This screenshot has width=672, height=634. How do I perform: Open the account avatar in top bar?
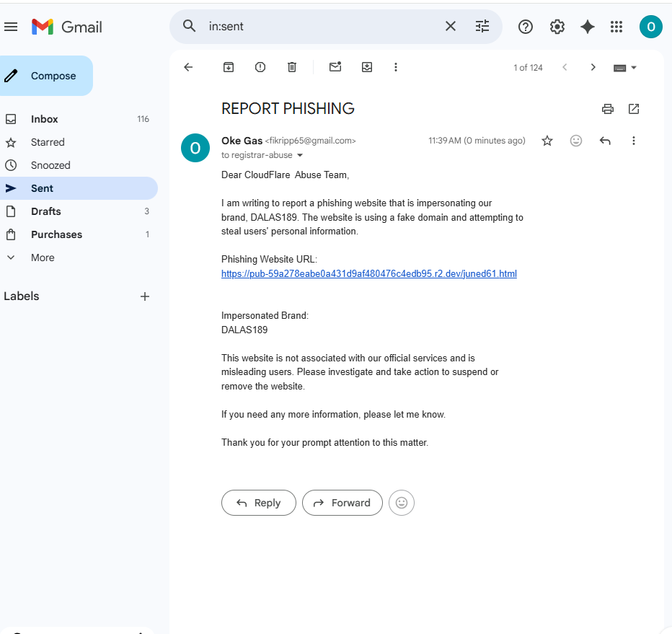650,27
